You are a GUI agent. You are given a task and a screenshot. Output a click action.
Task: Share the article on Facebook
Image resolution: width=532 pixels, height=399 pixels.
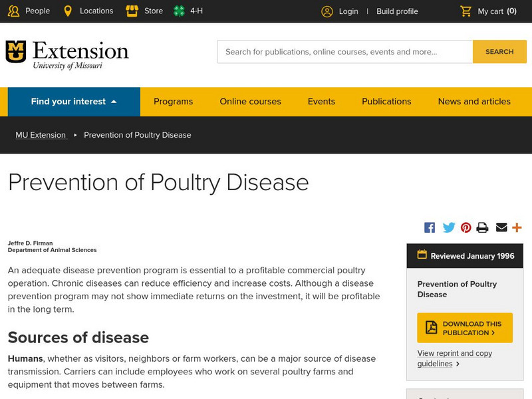click(429, 227)
